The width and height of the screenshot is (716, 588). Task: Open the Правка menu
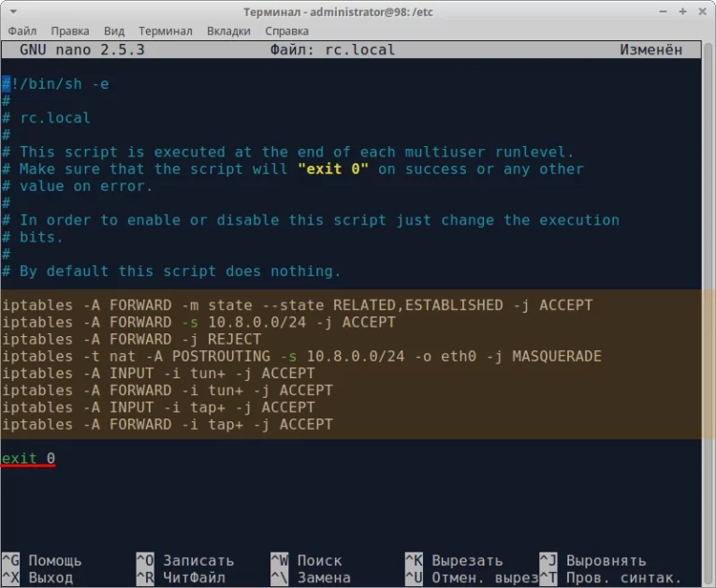(x=70, y=31)
